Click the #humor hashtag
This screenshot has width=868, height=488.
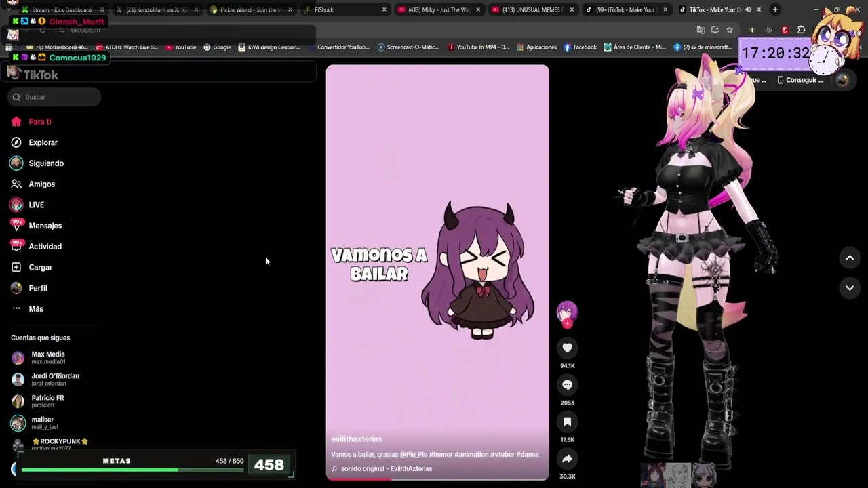click(x=441, y=455)
